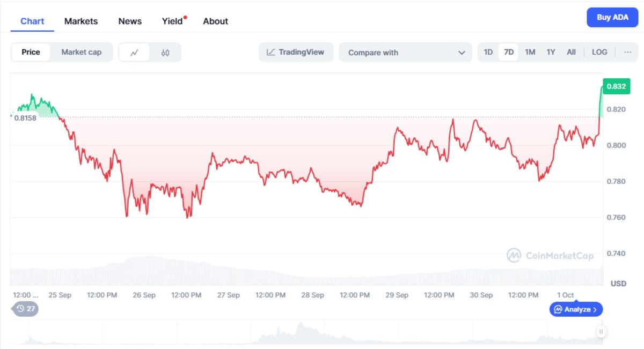This screenshot has width=644, height=349.
Task: Click the Buy ADA button
Action: (x=612, y=17)
